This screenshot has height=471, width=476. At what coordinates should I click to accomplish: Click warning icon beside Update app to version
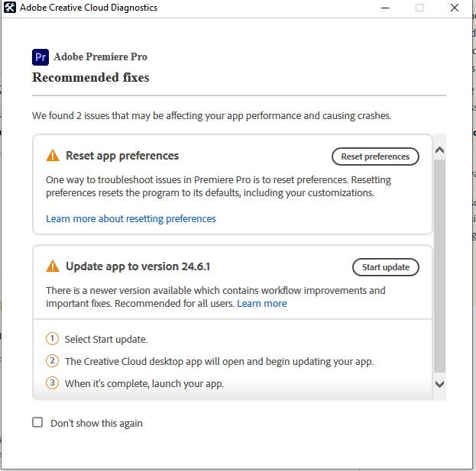pyautogui.click(x=53, y=266)
